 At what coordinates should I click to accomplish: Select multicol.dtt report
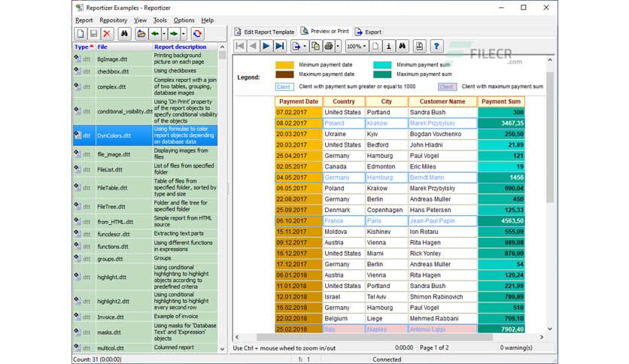(145, 347)
